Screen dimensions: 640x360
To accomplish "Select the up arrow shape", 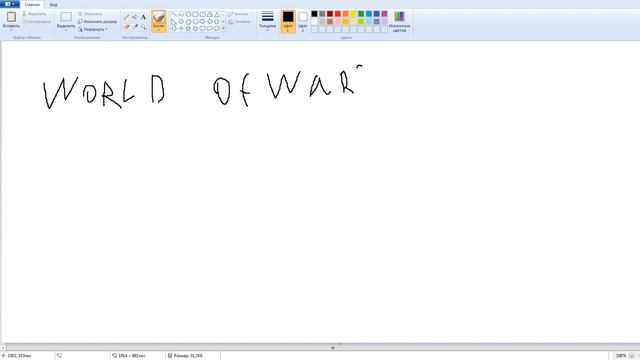I will pyautogui.click(x=217, y=22).
